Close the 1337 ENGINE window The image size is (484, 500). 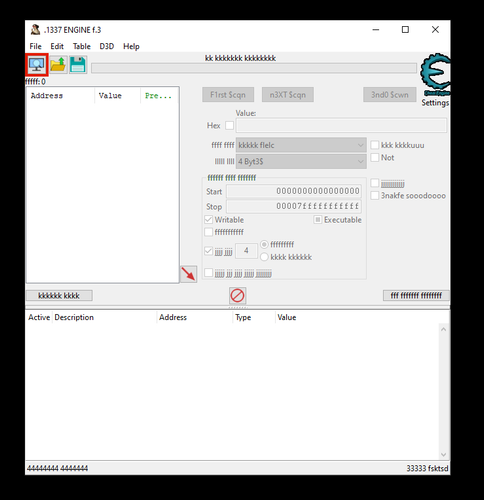pyautogui.click(x=435, y=30)
